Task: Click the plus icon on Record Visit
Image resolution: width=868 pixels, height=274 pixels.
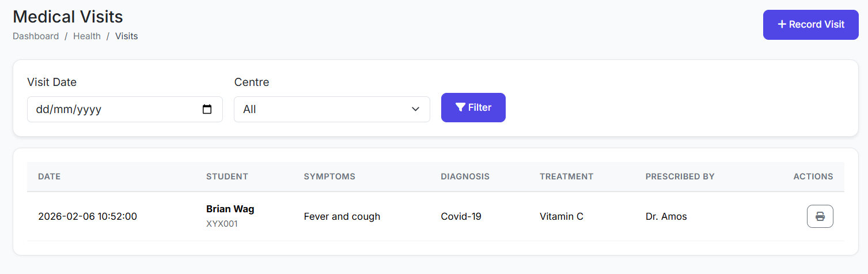Action: tap(782, 24)
